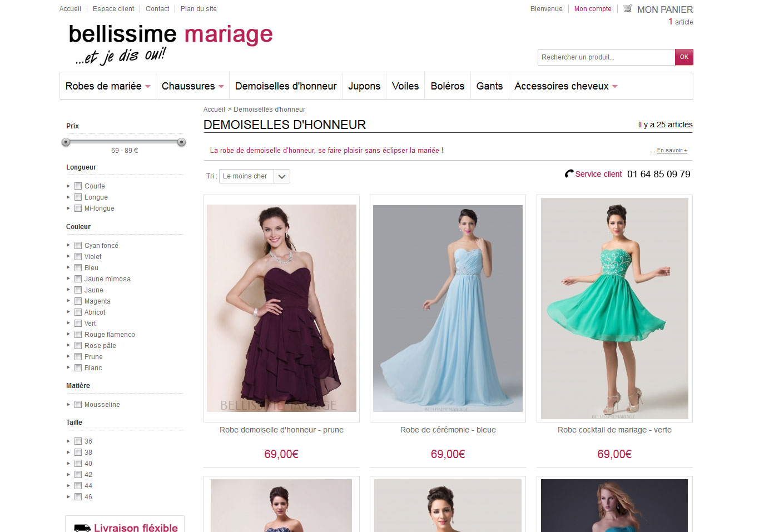Open Demoiselles d'honneur menu item

pyautogui.click(x=286, y=86)
